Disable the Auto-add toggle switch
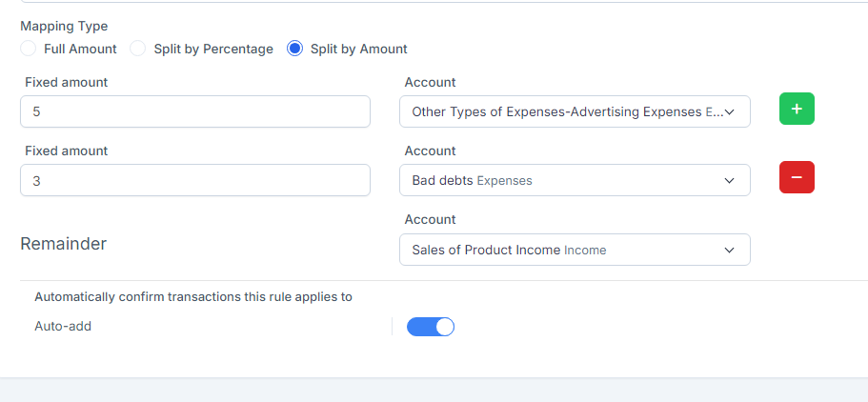 [x=431, y=327]
